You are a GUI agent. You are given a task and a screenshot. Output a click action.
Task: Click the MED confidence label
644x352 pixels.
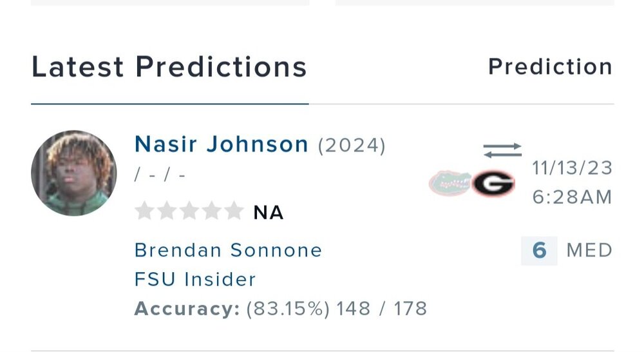[589, 250]
